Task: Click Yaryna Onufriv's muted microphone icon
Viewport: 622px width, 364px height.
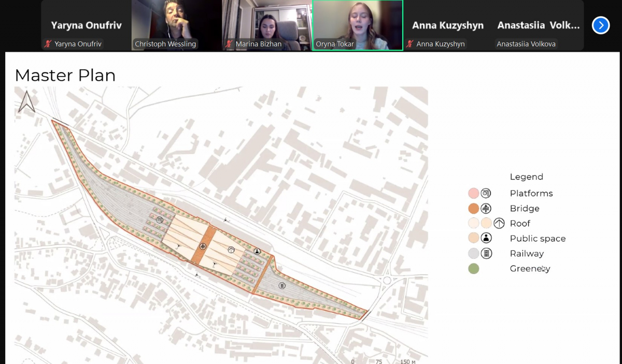Action: [x=49, y=44]
